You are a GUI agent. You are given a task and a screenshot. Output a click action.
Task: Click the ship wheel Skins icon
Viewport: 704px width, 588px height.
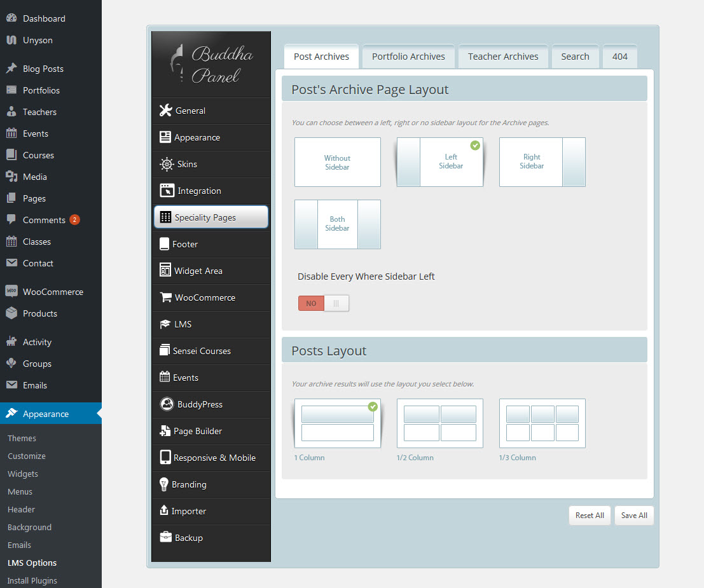(x=166, y=164)
